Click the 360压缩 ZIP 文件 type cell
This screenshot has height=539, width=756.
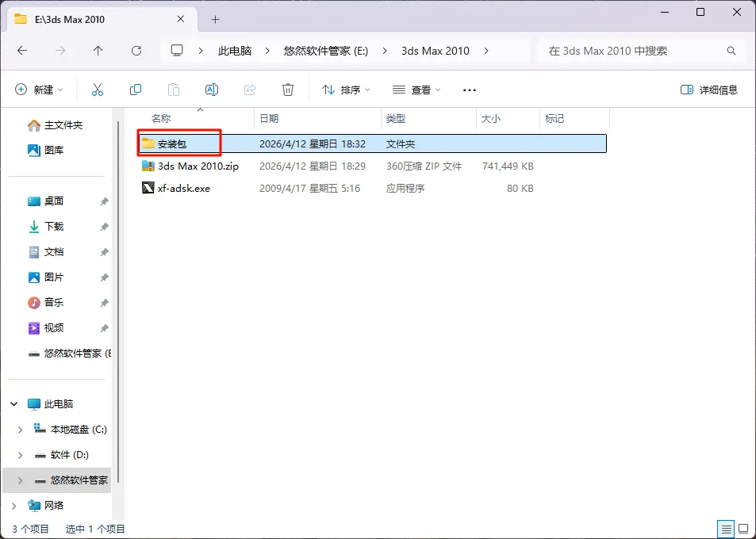[424, 166]
